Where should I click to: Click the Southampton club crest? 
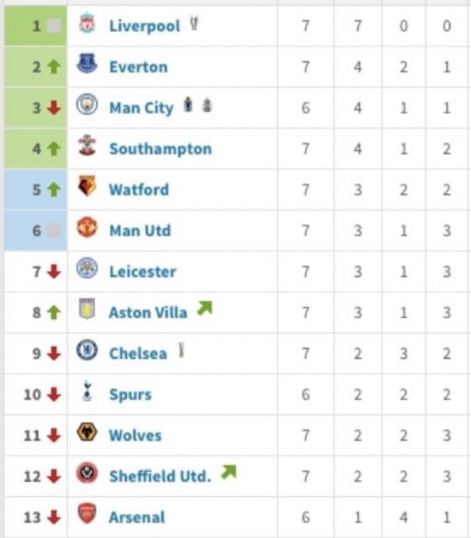87,145
